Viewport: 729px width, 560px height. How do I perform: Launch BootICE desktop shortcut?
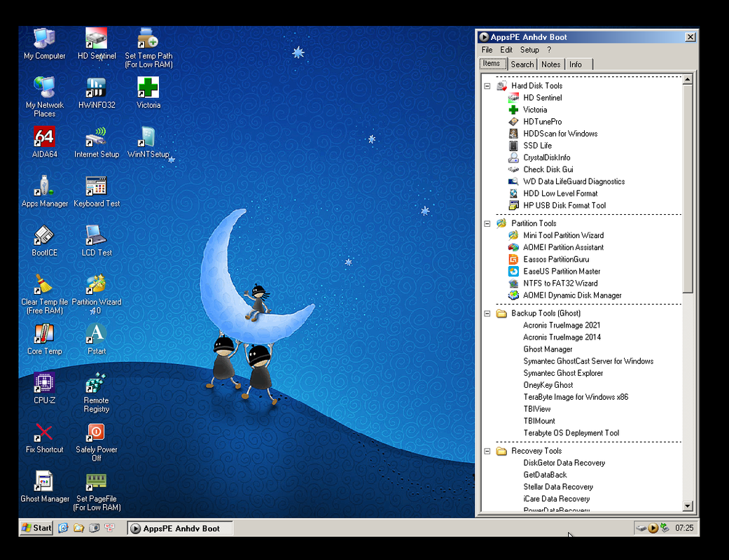pos(45,240)
